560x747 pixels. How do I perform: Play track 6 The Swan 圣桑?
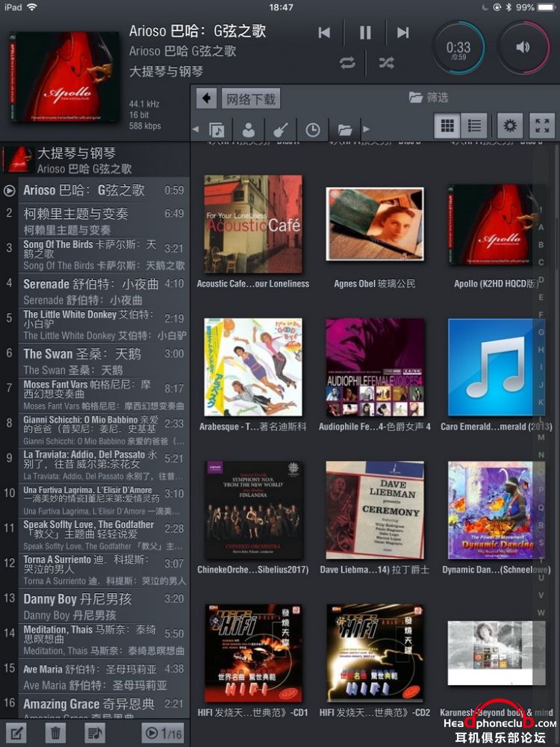pos(94,361)
